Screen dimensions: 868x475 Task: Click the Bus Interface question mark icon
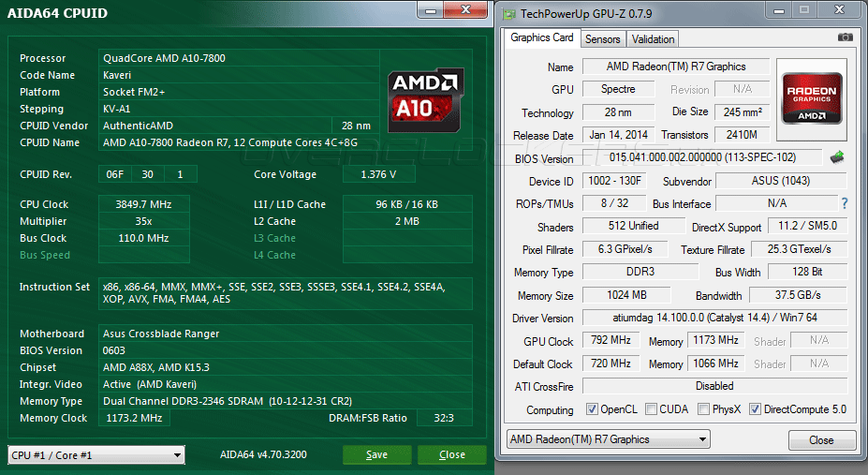point(845,203)
